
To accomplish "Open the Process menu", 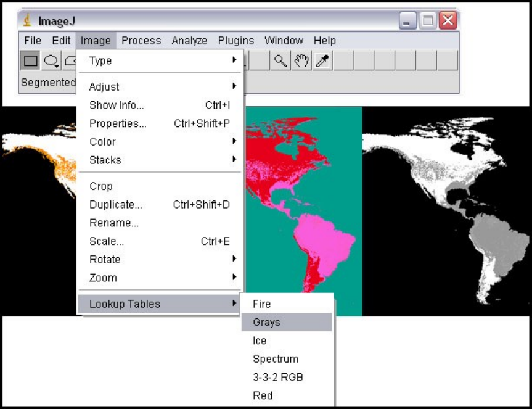I will [141, 41].
